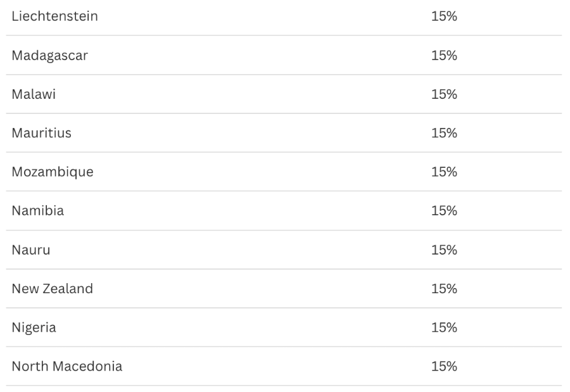570x392 pixels.
Task: Click the Nigeria country name
Action: click(34, 327)
